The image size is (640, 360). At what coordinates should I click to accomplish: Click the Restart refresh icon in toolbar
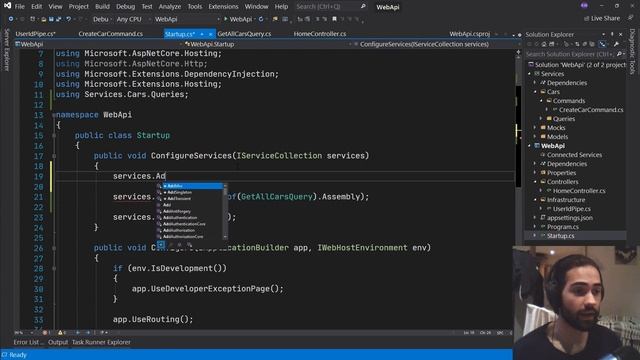(261, 19)
